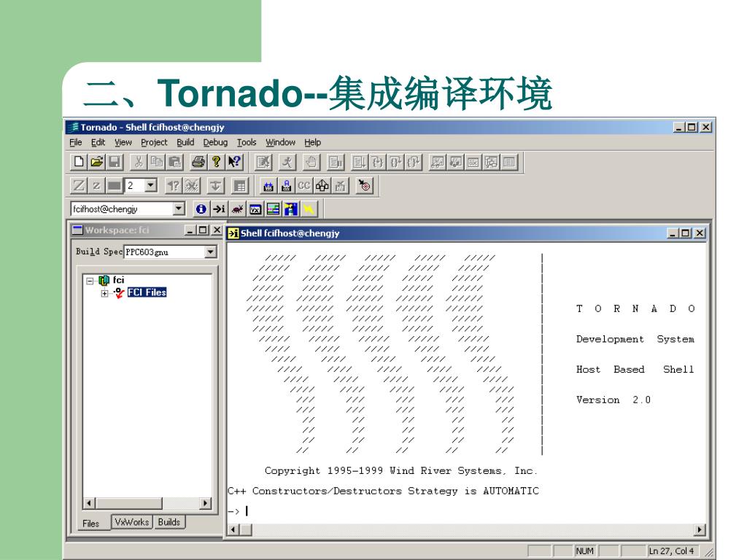The height and width of the screenshot is (560, 747).
Task: Click the small z zoom icon
Action: (96, 186)
